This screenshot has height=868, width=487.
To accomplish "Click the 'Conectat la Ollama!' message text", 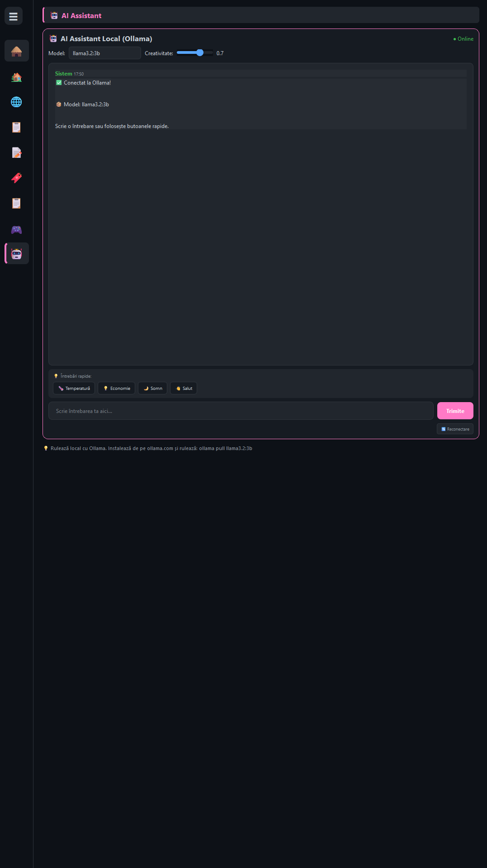I will (87, 83).
